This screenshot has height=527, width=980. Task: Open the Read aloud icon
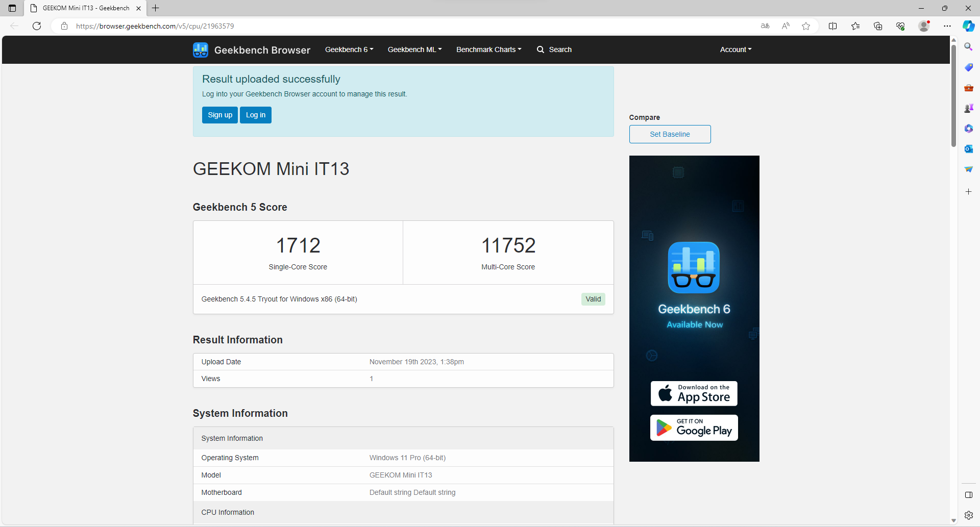[x=786, y=26]
